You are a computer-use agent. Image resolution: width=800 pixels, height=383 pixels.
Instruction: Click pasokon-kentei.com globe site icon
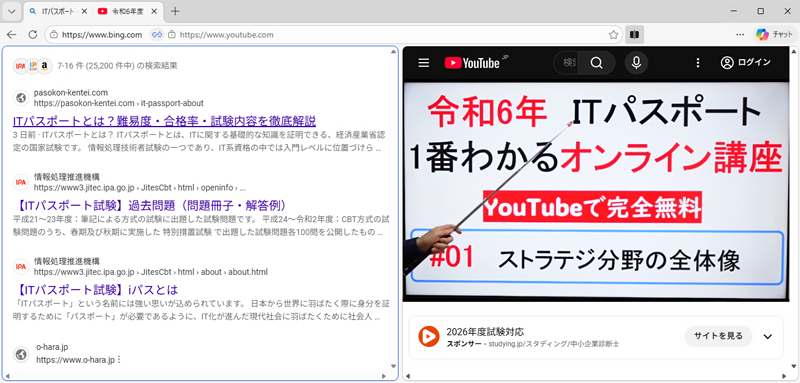pyautogui.click(x=21, y=97)
